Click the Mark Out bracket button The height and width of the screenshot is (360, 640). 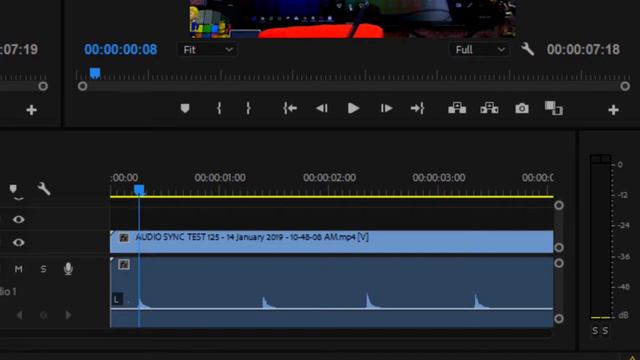point(248,108)
